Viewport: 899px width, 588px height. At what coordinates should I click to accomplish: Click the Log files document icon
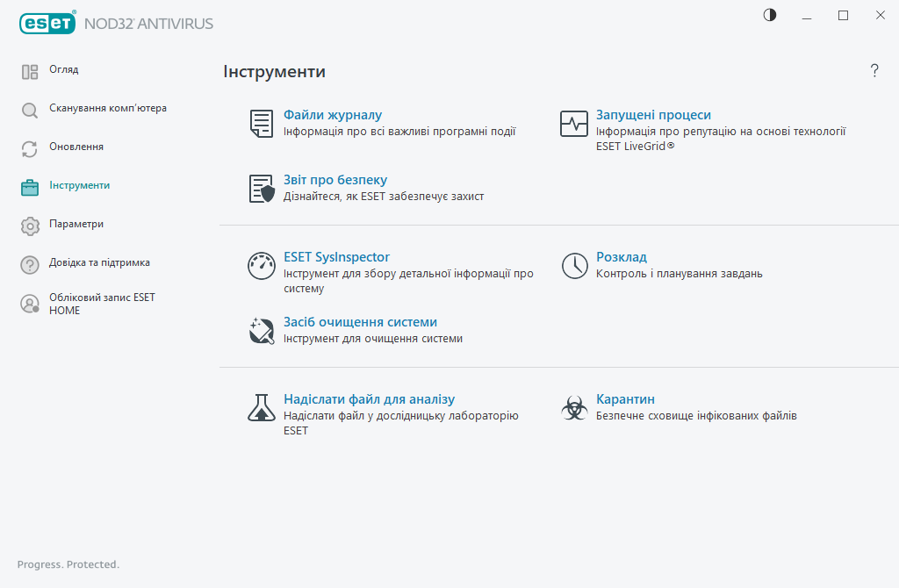262,124
